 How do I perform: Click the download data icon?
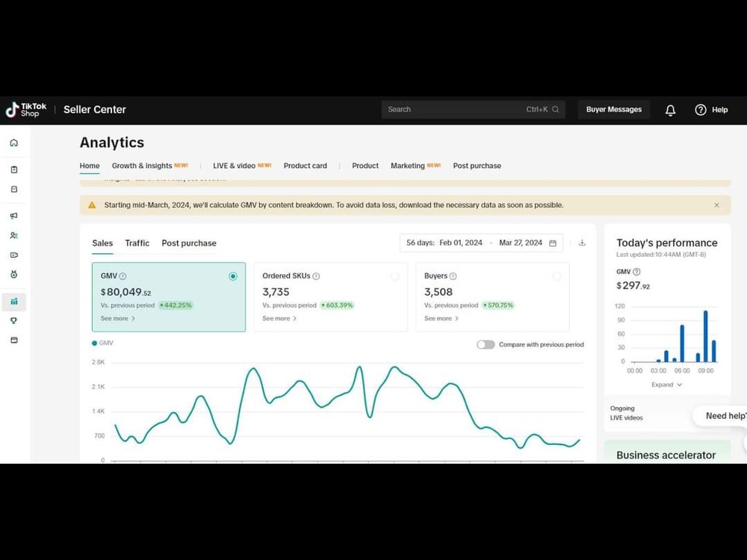tap(582, 243)
